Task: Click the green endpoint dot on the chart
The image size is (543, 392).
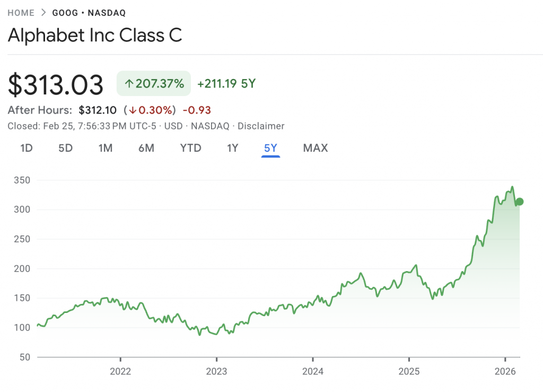Action: [520, 202]
